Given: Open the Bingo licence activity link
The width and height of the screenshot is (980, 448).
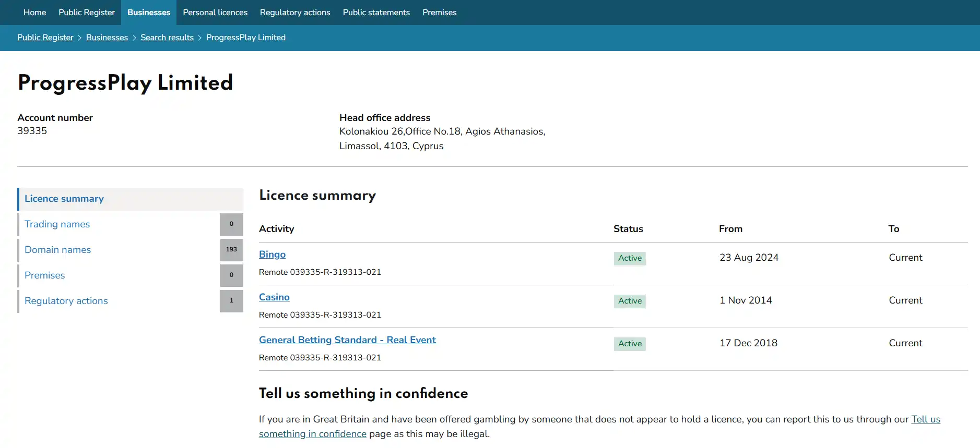Looking at the screenshot, I should [273, 255].
